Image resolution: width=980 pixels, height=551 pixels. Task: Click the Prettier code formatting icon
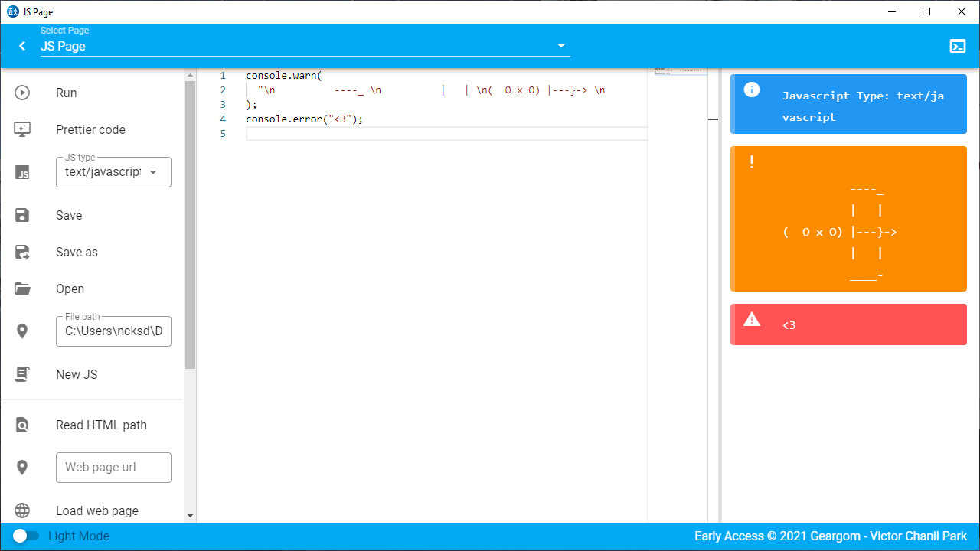point(22,129)
